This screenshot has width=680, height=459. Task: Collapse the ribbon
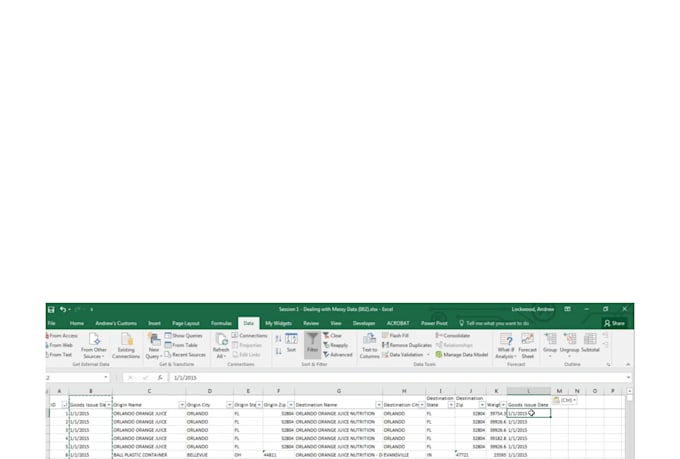[628, 365]
